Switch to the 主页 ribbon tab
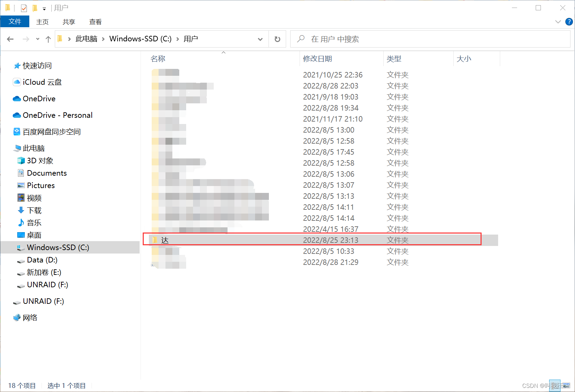 pos(42,22)
